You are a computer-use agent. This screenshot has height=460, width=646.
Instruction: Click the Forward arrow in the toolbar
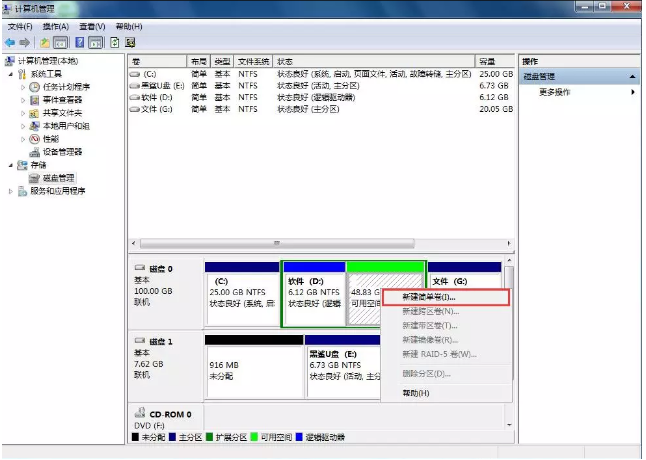[x=24, y=43]
